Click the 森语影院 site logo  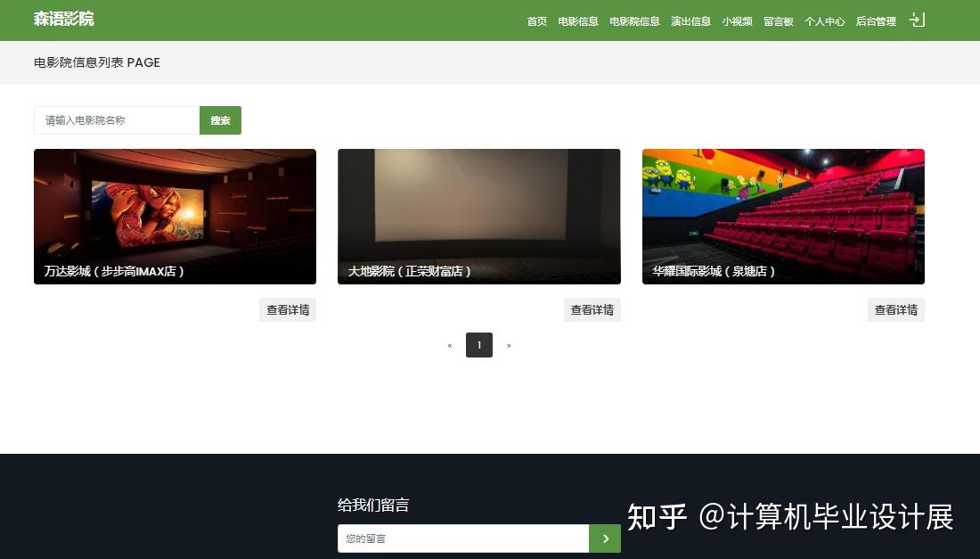click(x=64, y=19)
